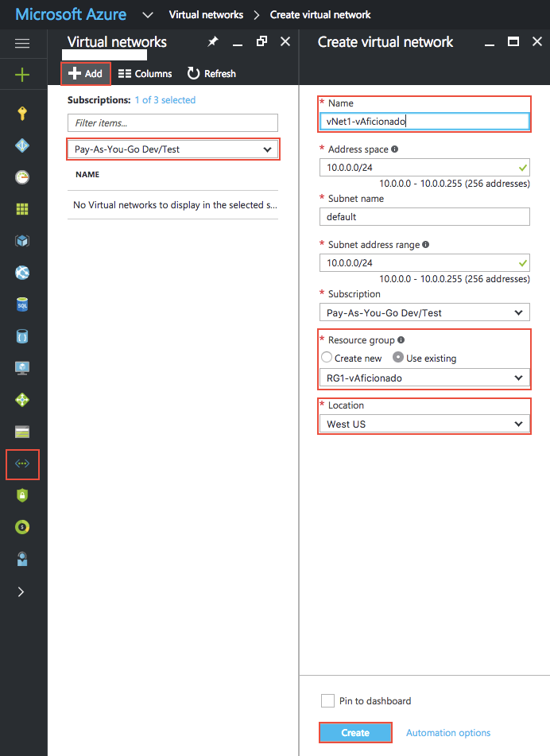Open the Resource groups cube icon
Viewport: 550px width, 756px height.
pyautogui.click(x=22, y=241)
